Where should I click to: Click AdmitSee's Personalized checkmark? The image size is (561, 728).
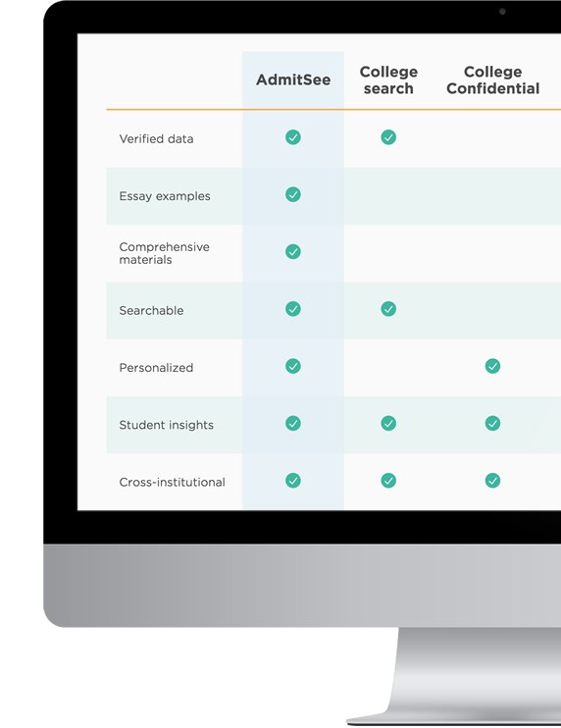click(293, 366)
